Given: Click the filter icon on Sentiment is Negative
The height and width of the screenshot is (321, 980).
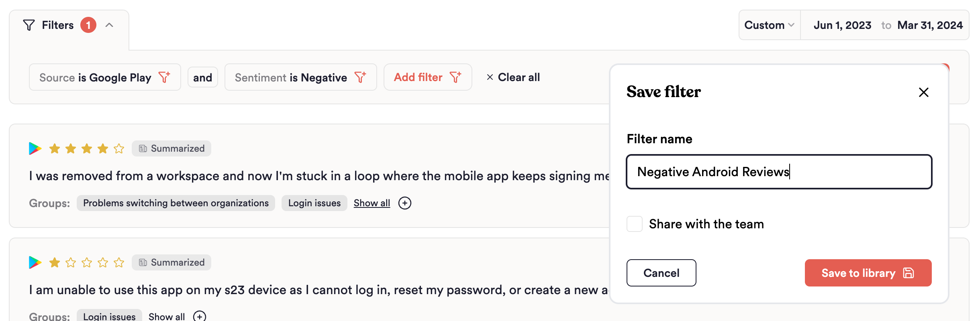Looking at the screenshot, I should (x=360, y=77).
